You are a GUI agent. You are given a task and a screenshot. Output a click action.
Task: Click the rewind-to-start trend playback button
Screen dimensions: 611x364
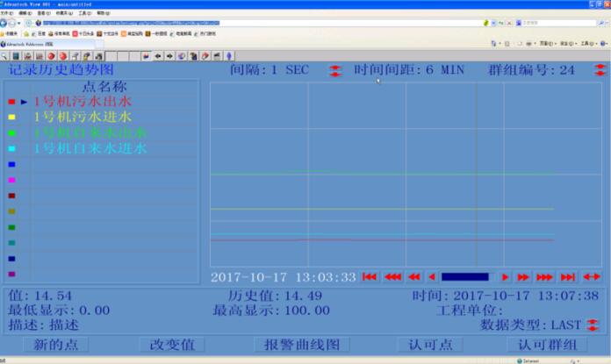pos(370,277)
